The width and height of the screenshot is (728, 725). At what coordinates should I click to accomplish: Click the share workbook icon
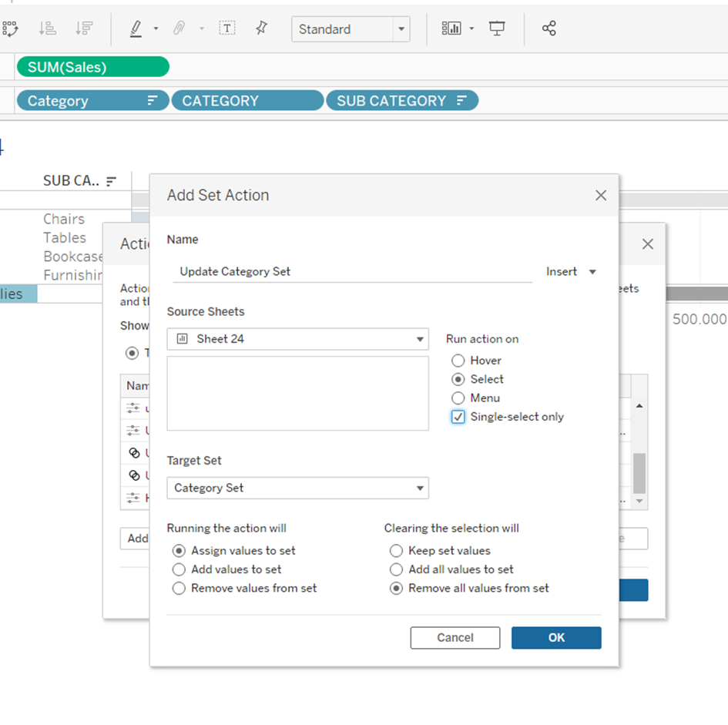click(549, 29)
